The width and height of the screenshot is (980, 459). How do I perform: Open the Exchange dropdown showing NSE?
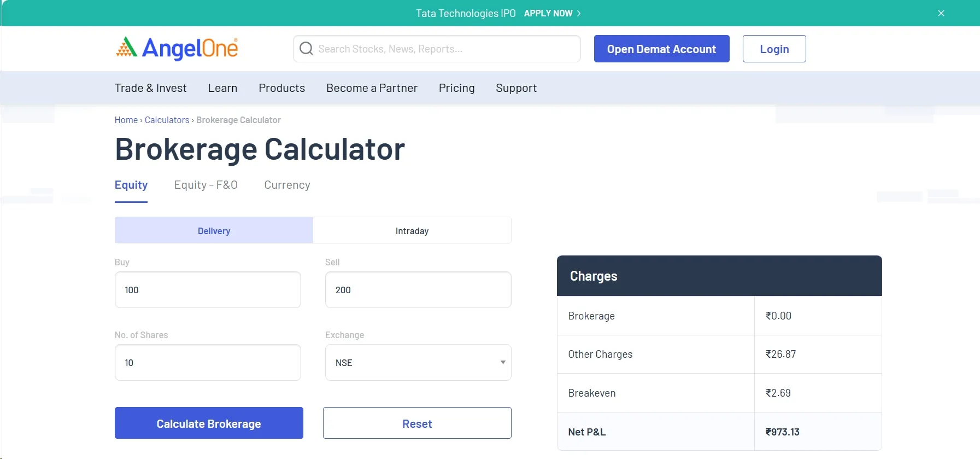click(x=418, y=363)
